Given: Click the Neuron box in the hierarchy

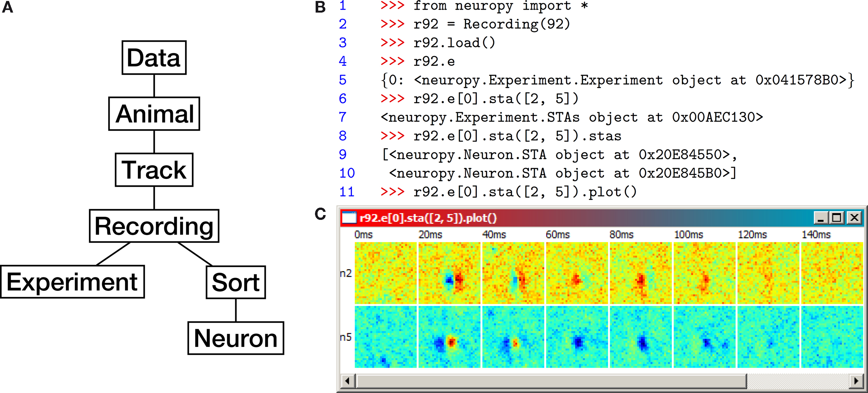Looking at the screenshot, I should pyautogui.click(x=236, y=338).
